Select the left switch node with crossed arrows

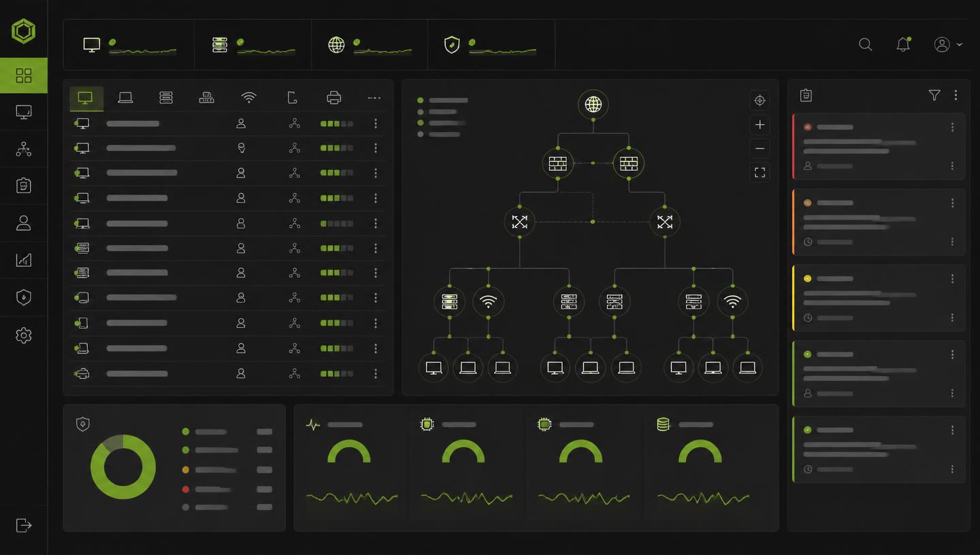pyautogui.click(x=520, y=222)
